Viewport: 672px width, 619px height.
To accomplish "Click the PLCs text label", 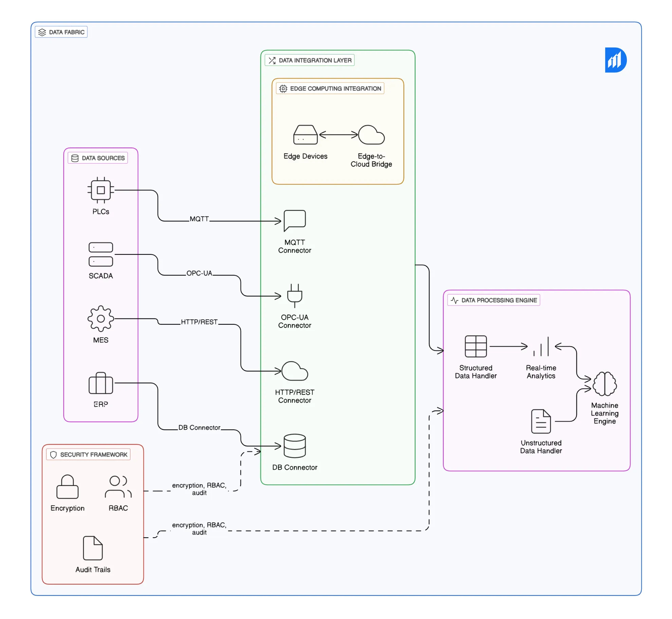I will click(101, 211).
